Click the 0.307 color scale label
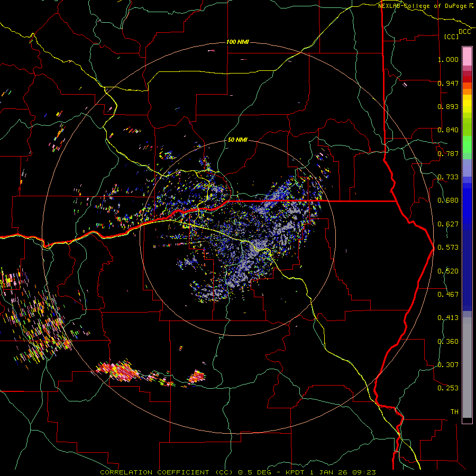The height and width of the screenshot is (476, 476). (448, 365)
